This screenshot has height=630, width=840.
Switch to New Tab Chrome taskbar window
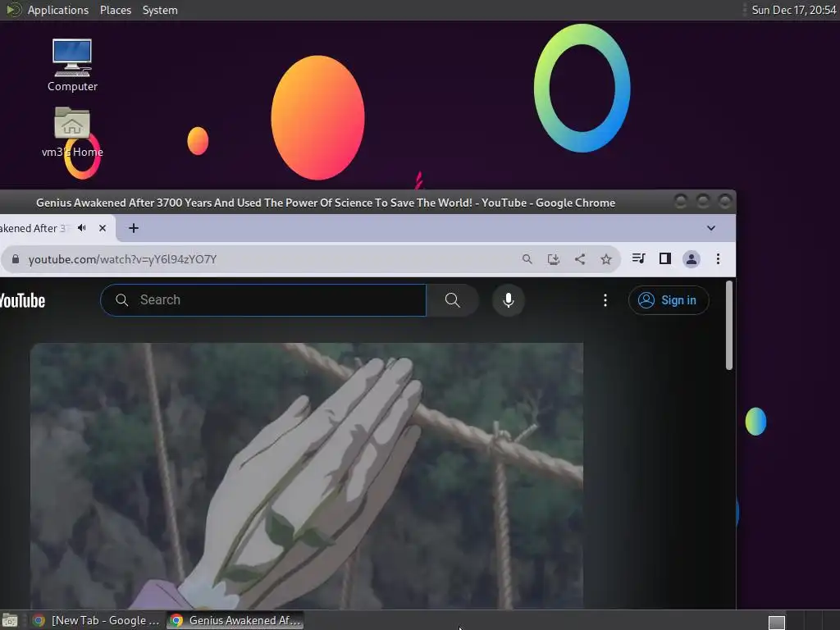pyautogui.click(x=97, y=620)
